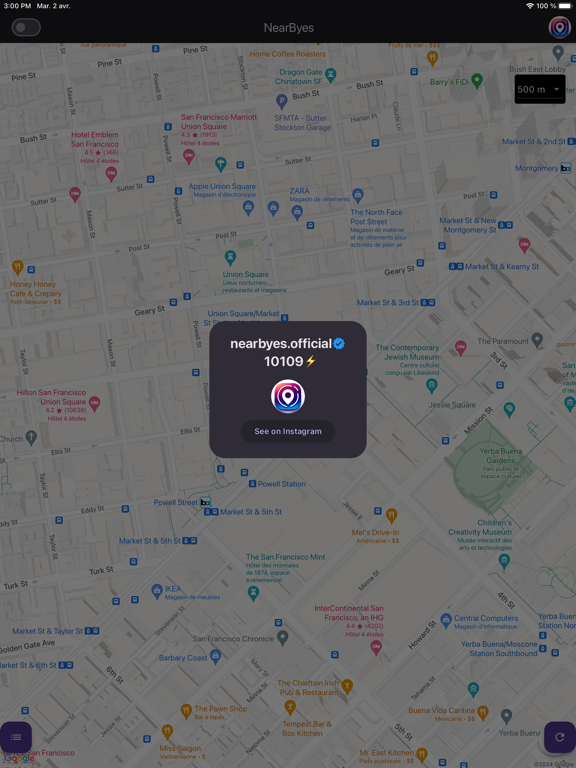Select the San Francisco Chronicle location pin
The width and height of the screenshot is (576, 768).
coord(283,637)
